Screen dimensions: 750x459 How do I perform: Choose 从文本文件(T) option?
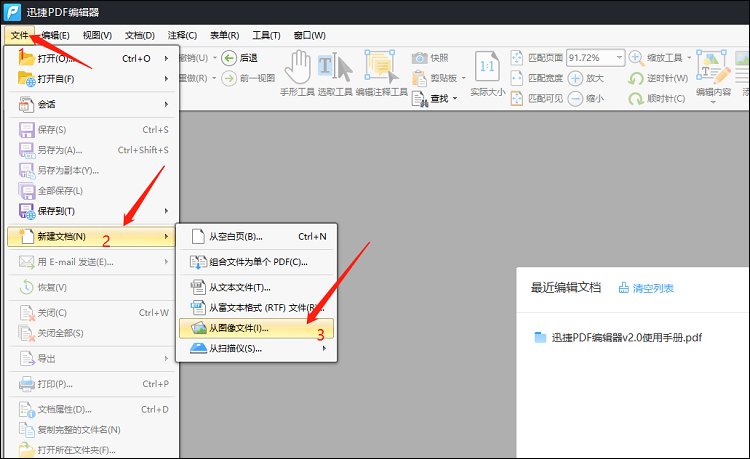point(256,287)
